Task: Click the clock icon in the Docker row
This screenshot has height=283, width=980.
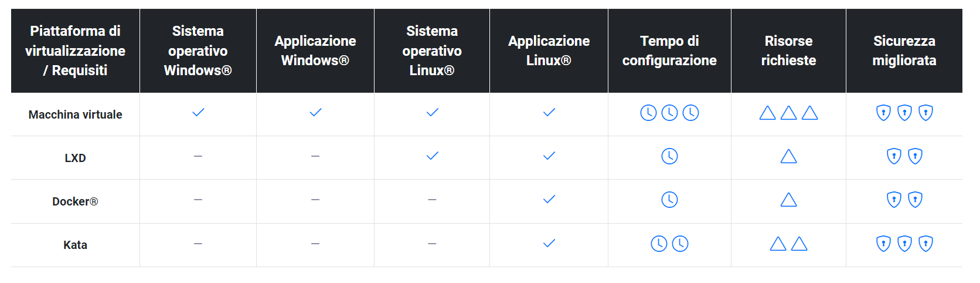Action: click(669, 200)
